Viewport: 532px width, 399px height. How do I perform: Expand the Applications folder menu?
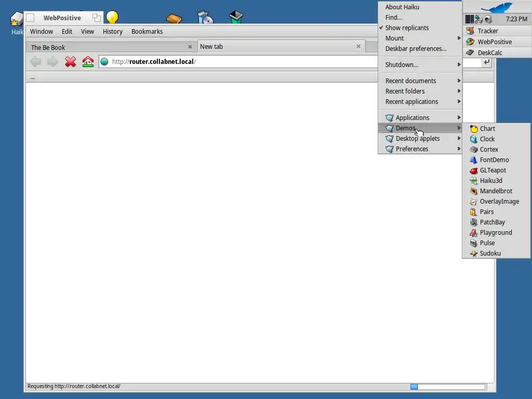[x=420, y=118]
